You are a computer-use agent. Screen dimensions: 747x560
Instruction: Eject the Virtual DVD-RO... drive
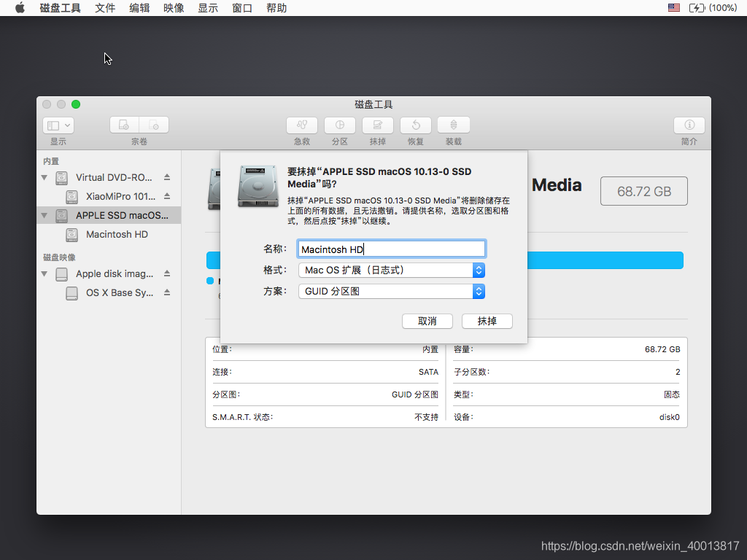[167, 177]
